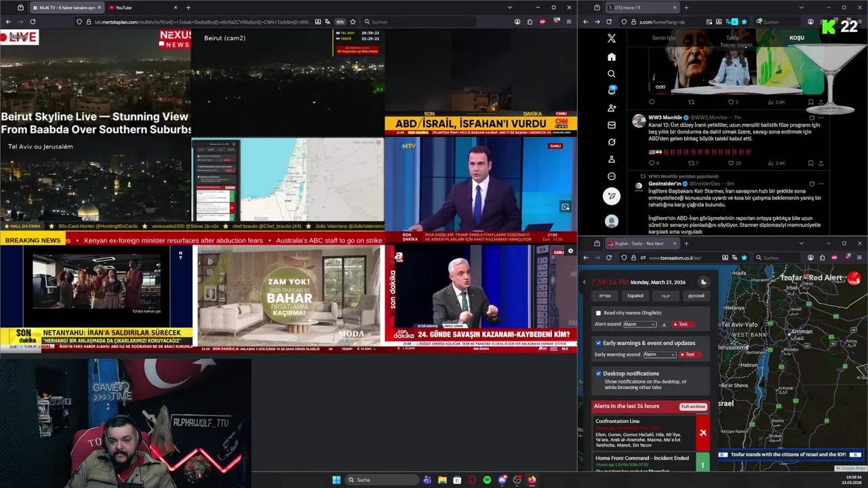Switch Tzofar language to Hebrew
868x488 pixels.
pyautogui.click(x=604, y=296)
